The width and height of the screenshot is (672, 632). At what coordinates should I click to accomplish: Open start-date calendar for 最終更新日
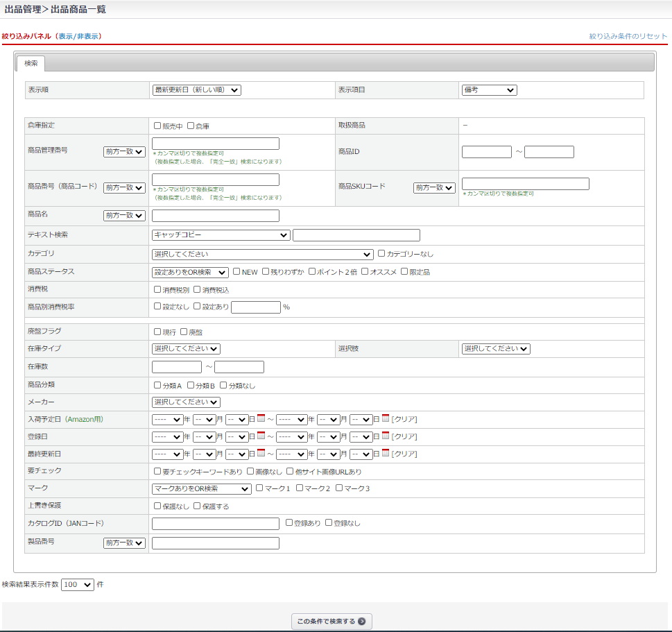tap(261, 454)
